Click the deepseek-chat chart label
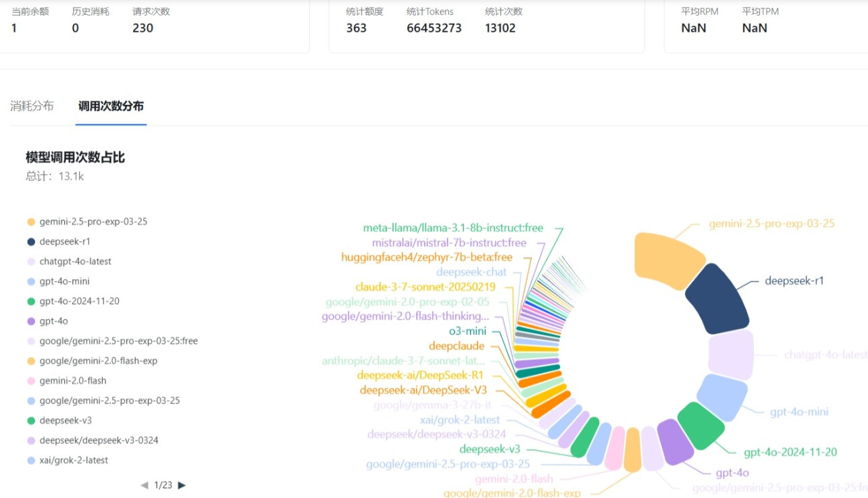Viewport: 868px width, 498px height. click(x=471, y=272)
